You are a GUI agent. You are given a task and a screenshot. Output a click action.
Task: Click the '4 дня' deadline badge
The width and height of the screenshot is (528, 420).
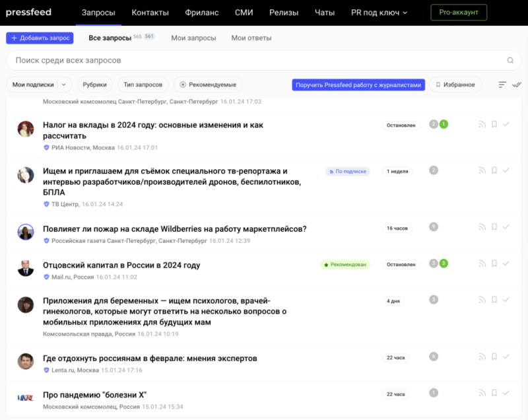(x=393, y=301)
